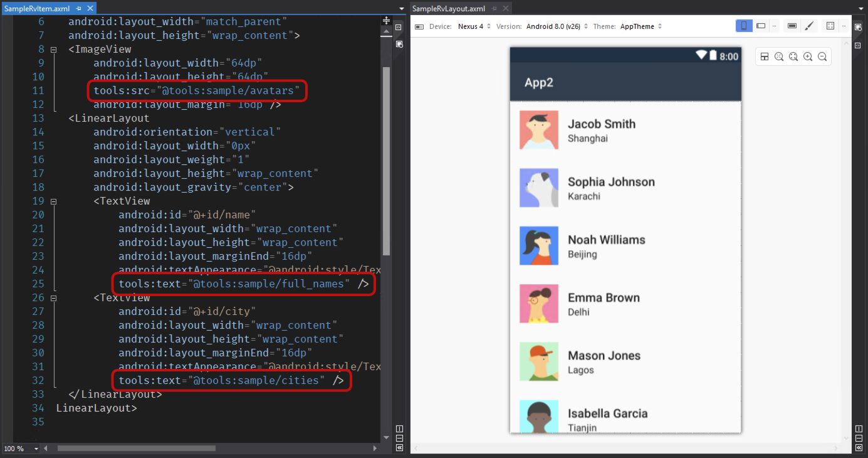Pin the SampleRvItem.axml tab
Screen dimensions: 868x458
(x=79, y=9)
